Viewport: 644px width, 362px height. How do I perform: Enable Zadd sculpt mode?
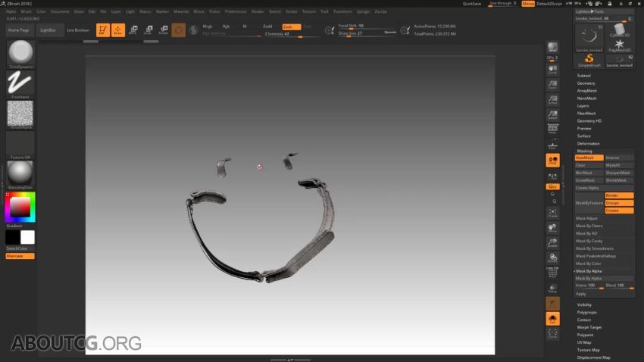267,27
